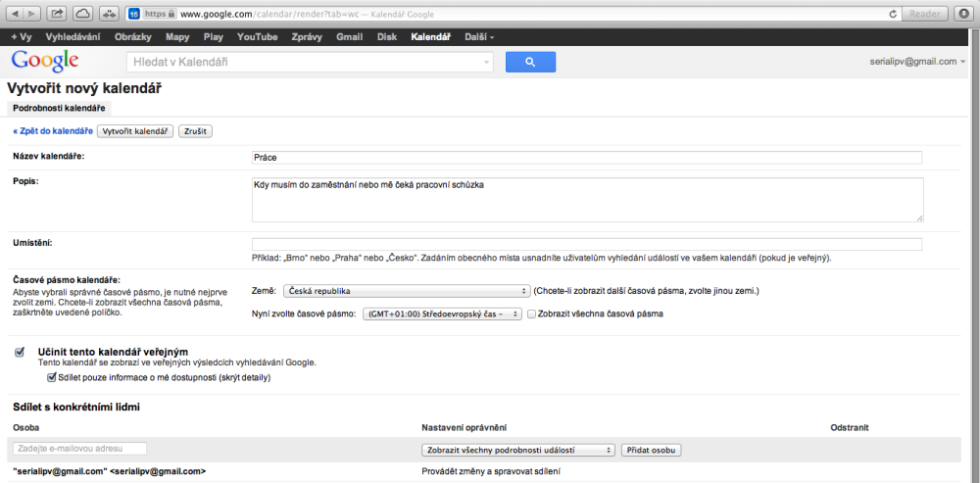Click Zpět do kalendáře link
The width and height of the screenshot is (980, 483).
[x=53, y=131]
